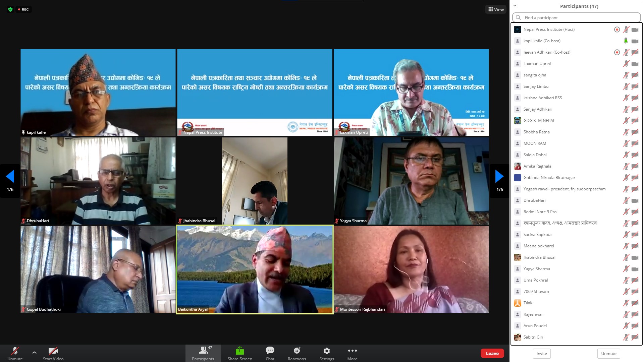Click the Find a participant search field
This screenshot has width=644, height=362.
pos(576,17)
